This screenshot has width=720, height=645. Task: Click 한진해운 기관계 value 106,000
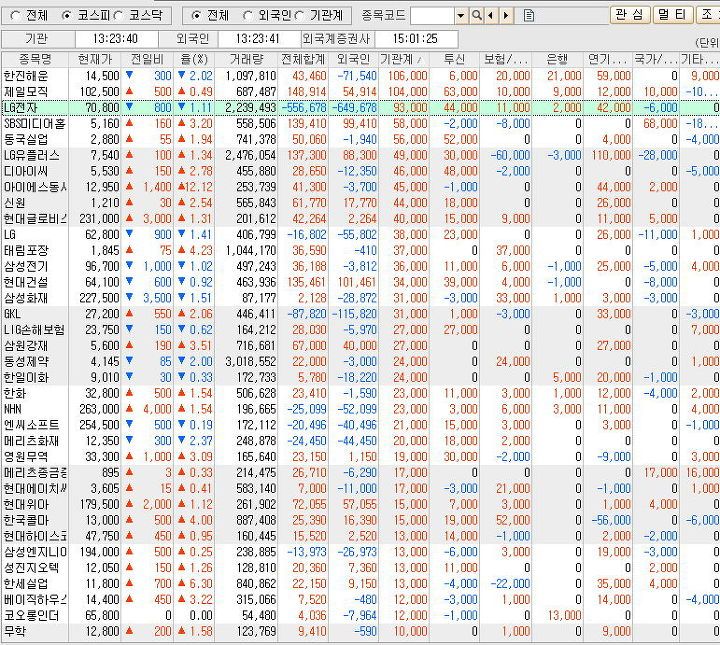tap(408, 76)
